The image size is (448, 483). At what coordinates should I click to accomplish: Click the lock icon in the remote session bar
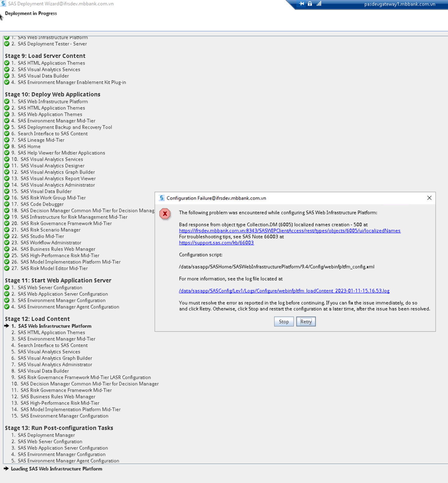[x=310, y=4]
